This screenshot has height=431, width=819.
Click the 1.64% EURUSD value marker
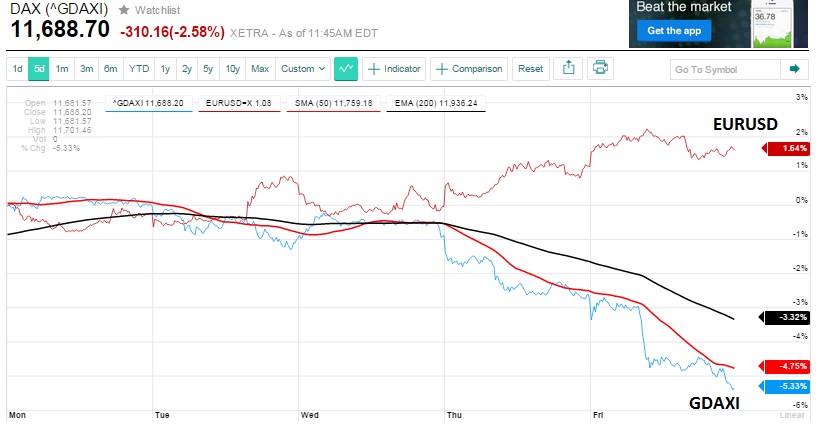click(786, 148)
